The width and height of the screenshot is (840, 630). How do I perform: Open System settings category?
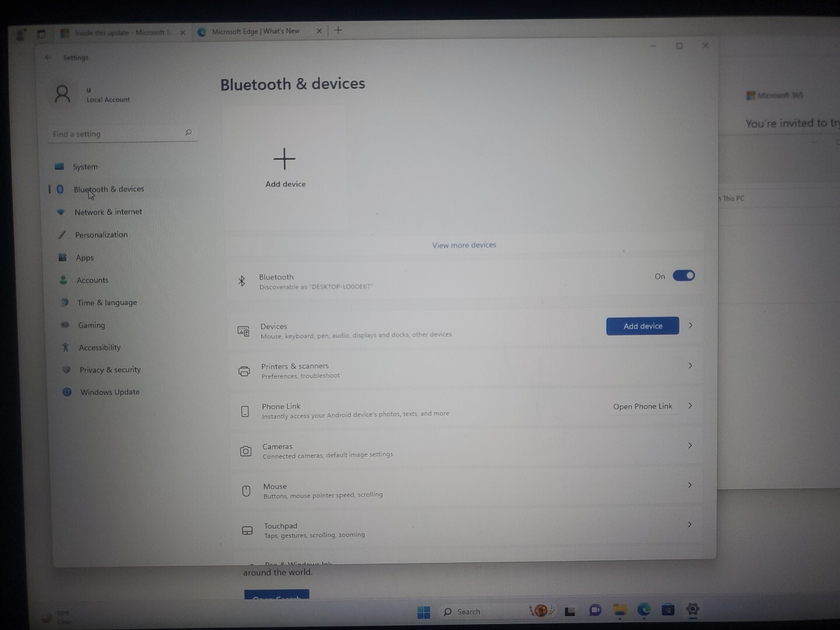(85, 167)
